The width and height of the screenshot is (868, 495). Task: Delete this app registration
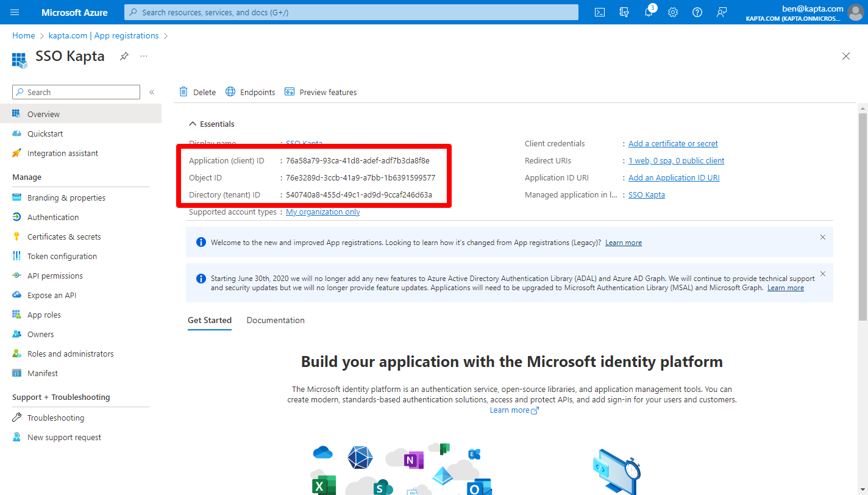point(197,91)
